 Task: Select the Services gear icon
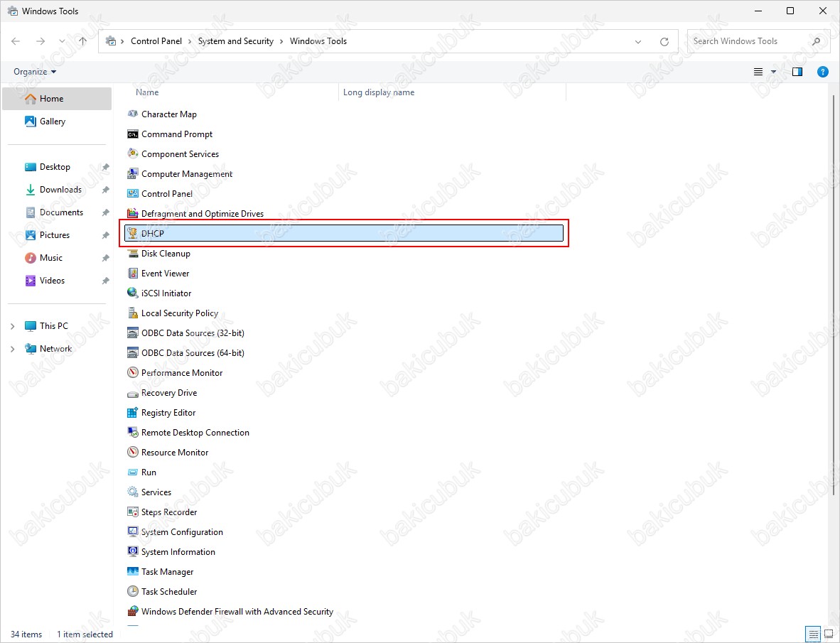(x=132, y=492)
